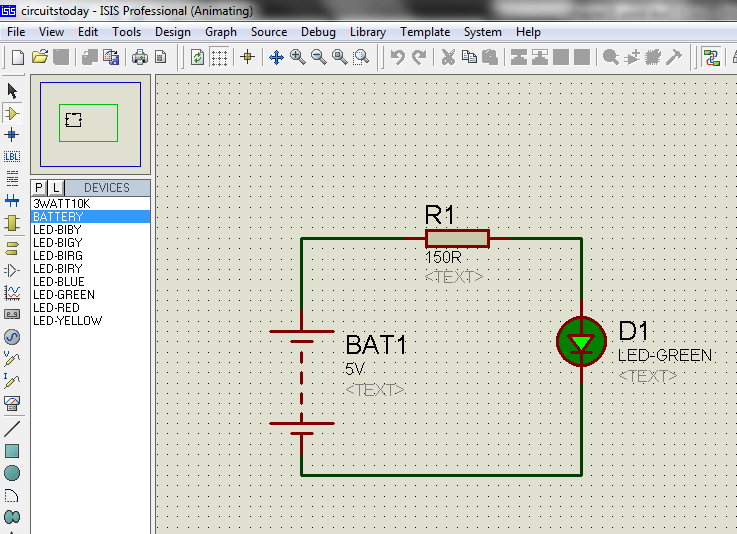Click the L library manage button
Image resolution: width=737 pixels, height=534 pixels.
56,188
